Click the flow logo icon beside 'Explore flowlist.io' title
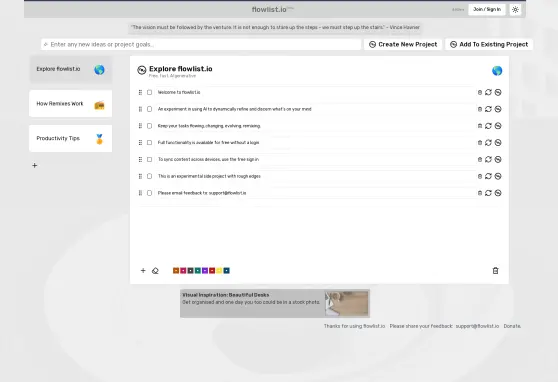This screenshot has height=382, width=558. coord(142,70)
